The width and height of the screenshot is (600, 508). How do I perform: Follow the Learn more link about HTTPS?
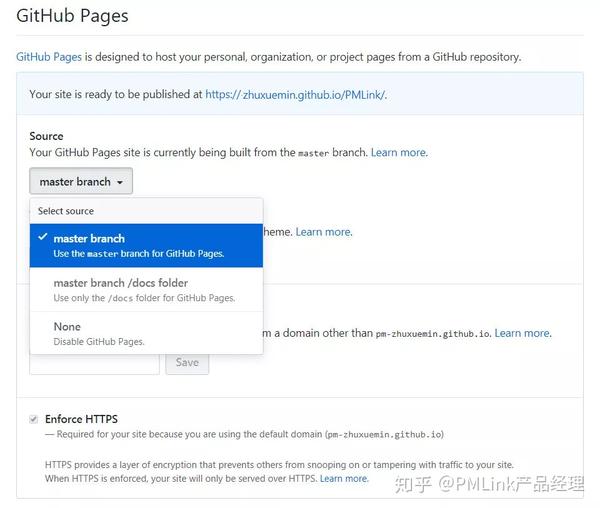point(343,479)
